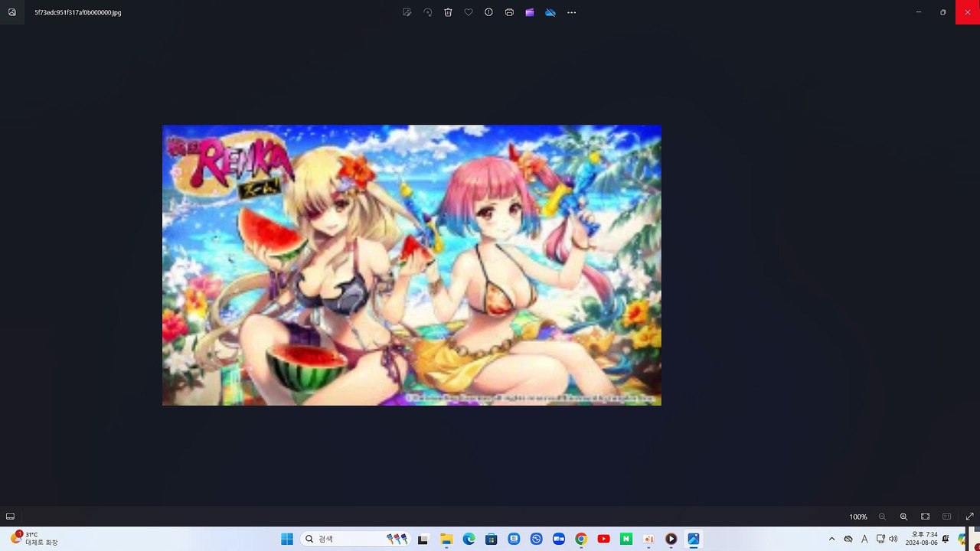Click the active Photos taskbar icon
980x551 pixels.
click(694, 539)
